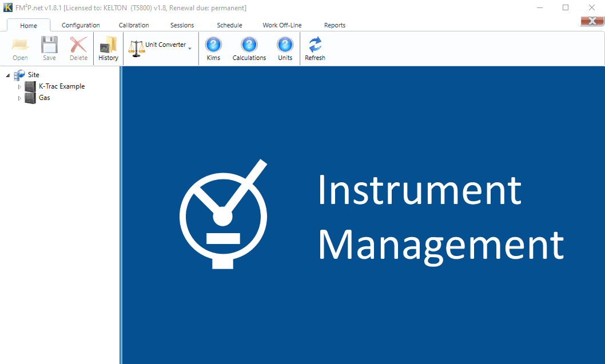Collapse the Site tree node
The height and width of the screenshot is (364, 605).
[7, 74]
